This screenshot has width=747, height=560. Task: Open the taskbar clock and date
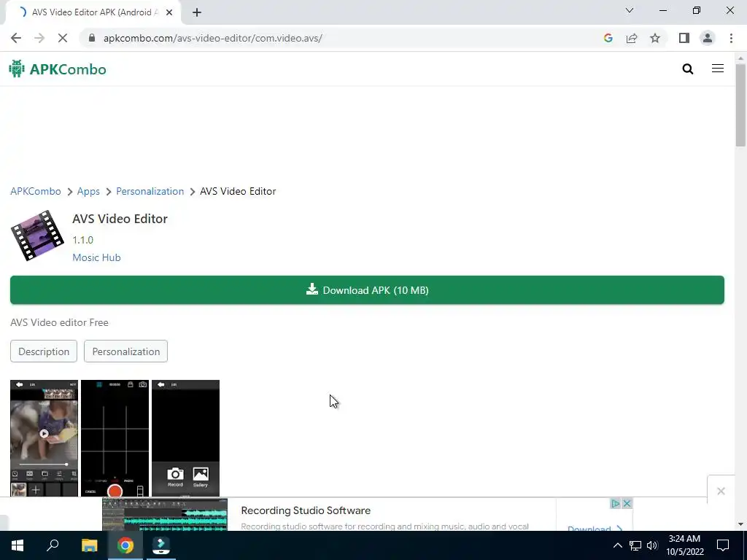pyautogui.click(x=684, y=545)
